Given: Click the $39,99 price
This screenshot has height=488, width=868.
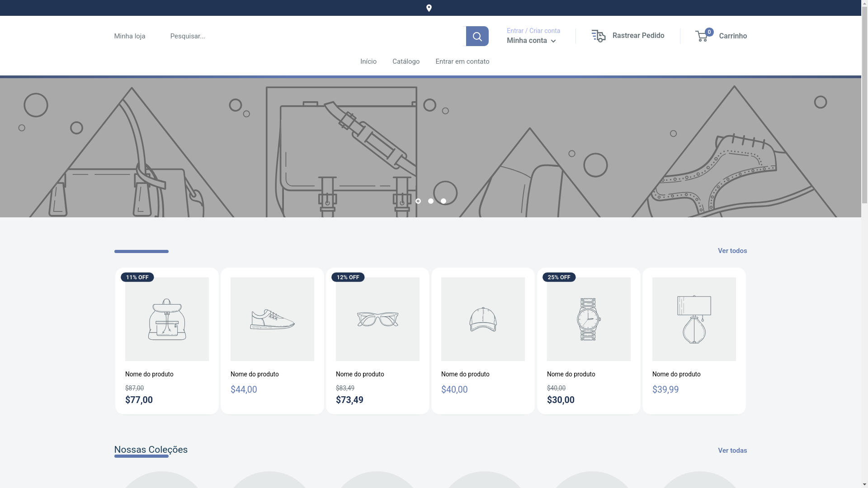Looking at the screenshot, I should coord(665,389).
